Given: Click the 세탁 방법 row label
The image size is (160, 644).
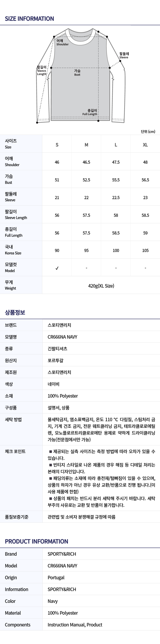Looking at the screenshot, I should coord(13,419).
